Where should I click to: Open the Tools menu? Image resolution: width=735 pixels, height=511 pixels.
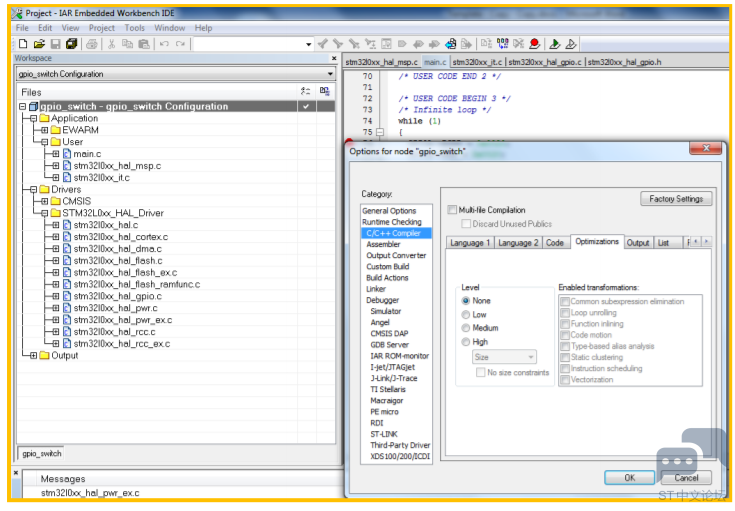coord(135,28)
